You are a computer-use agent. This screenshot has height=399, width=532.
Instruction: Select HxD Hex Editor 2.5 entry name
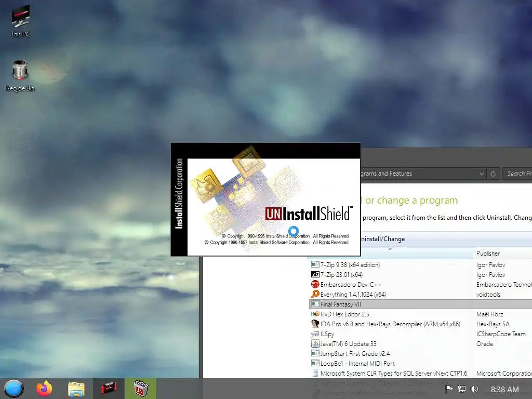[345, 314]
